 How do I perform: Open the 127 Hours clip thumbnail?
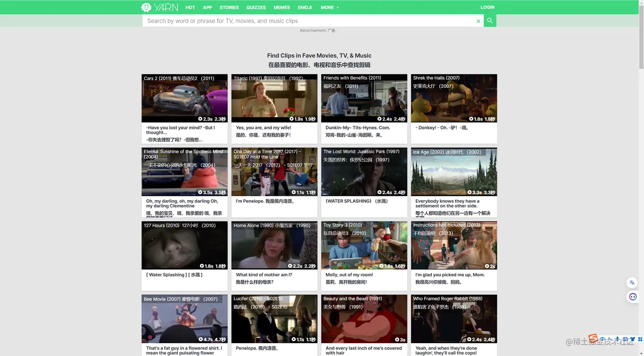184,246
